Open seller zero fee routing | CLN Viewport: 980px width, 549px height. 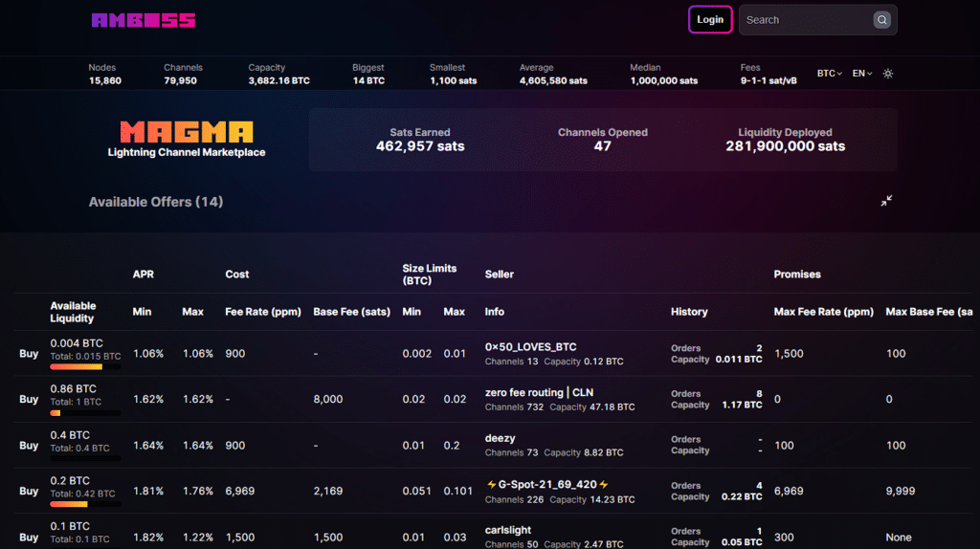[540, 392]
